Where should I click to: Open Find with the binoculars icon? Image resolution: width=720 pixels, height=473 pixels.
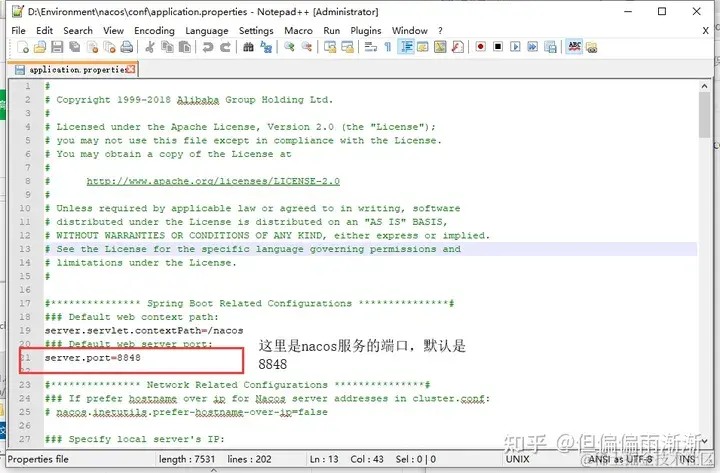(248, 47)
